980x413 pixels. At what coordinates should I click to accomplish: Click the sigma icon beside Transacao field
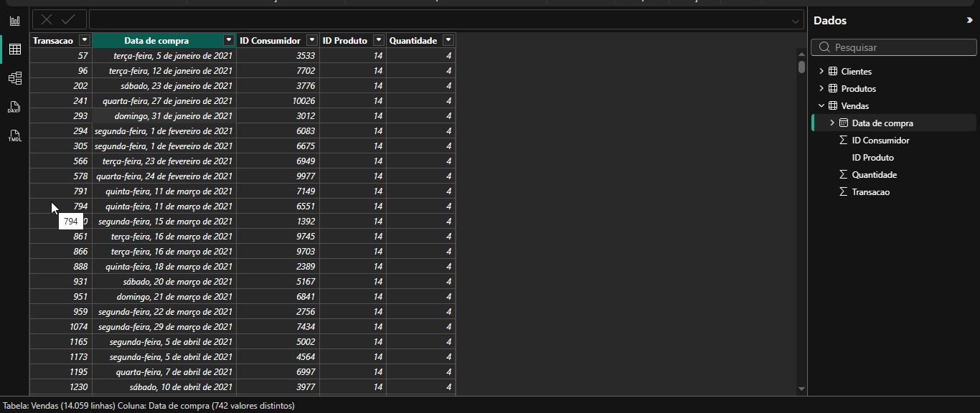click(x=844, y=192)
